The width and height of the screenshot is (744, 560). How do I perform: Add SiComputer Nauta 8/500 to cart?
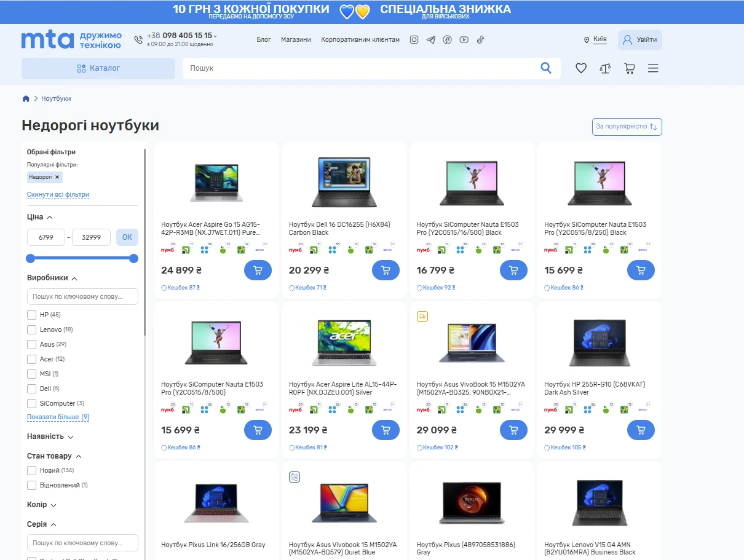tap(258, 430)
